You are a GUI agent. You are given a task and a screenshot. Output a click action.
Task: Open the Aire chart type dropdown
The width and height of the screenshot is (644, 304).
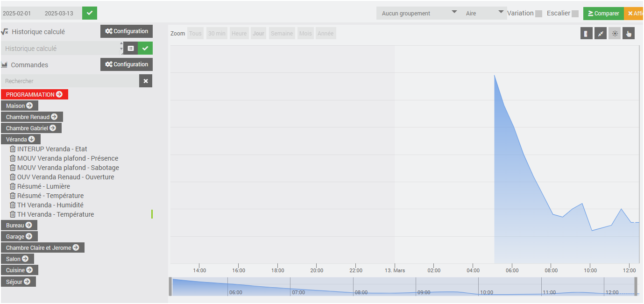tap(484, 13)
